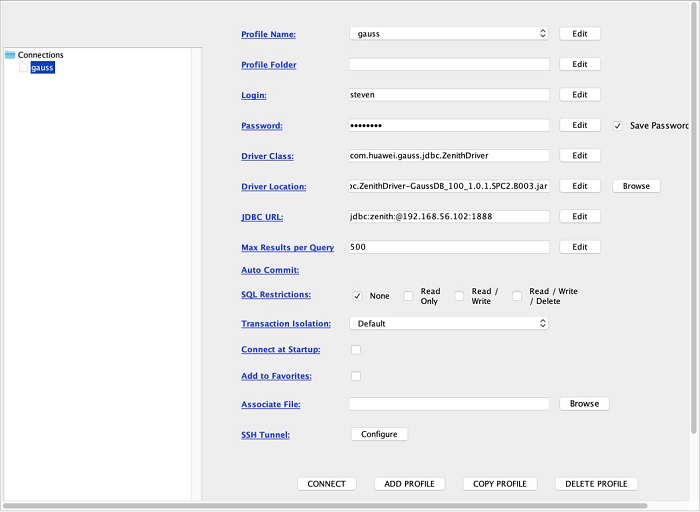Toggle the Save Password checkbox

point(617,126)
